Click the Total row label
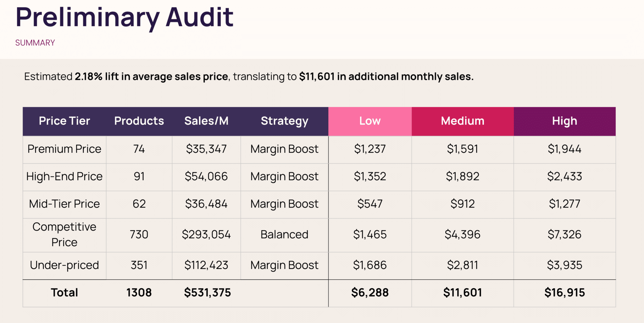The height and width of the screenshot is (323, 644). (64, 293)
